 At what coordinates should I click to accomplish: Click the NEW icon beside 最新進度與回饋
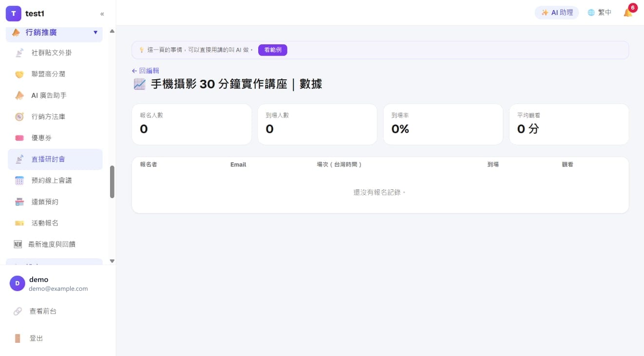pyautogui.click(x=18, y=244)
